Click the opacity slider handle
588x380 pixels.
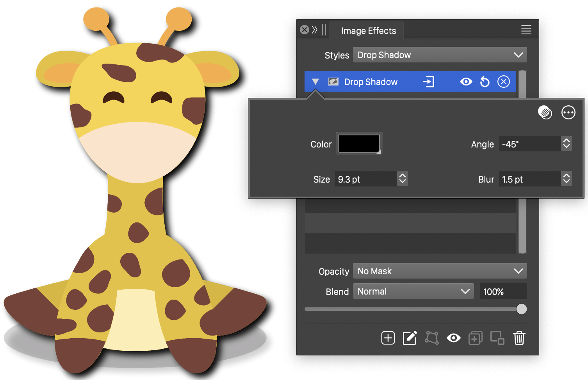pos(521,309)
